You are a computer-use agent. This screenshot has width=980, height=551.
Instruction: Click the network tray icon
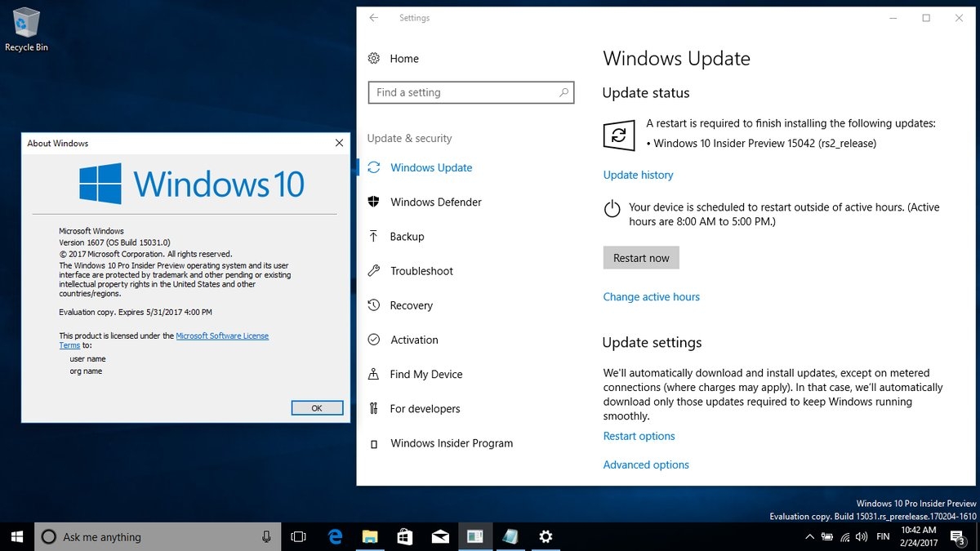pyautogui.click(x=844, y=536)
